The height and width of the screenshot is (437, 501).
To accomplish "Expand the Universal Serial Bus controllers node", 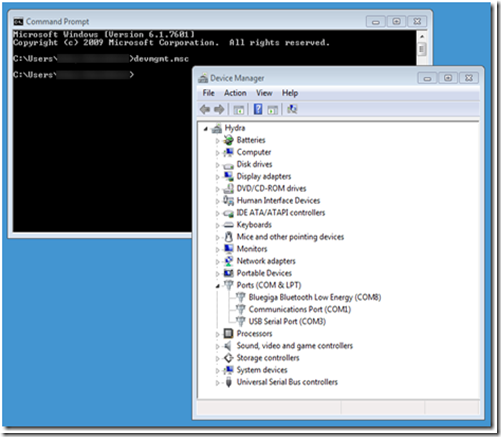I will (217, 383).
